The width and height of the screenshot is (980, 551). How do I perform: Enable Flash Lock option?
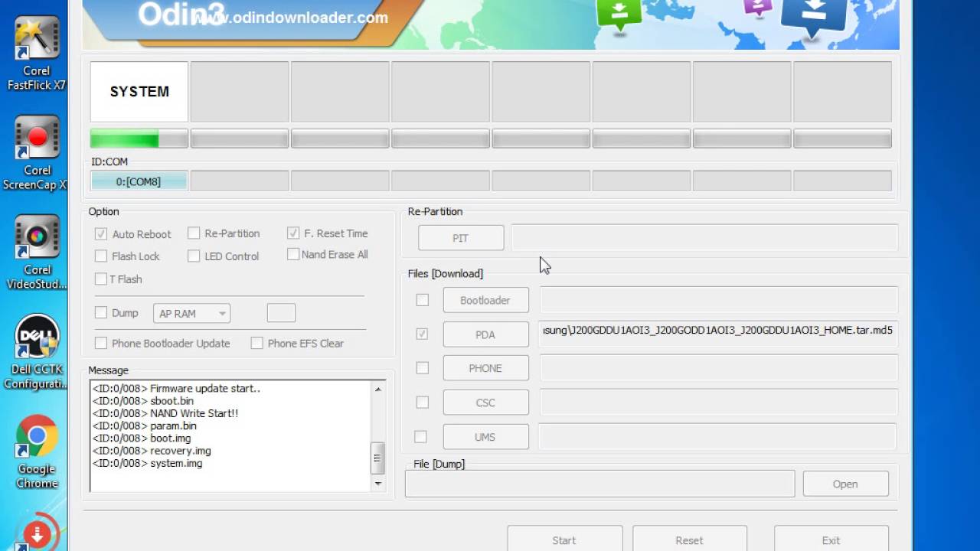coord(101,256)
